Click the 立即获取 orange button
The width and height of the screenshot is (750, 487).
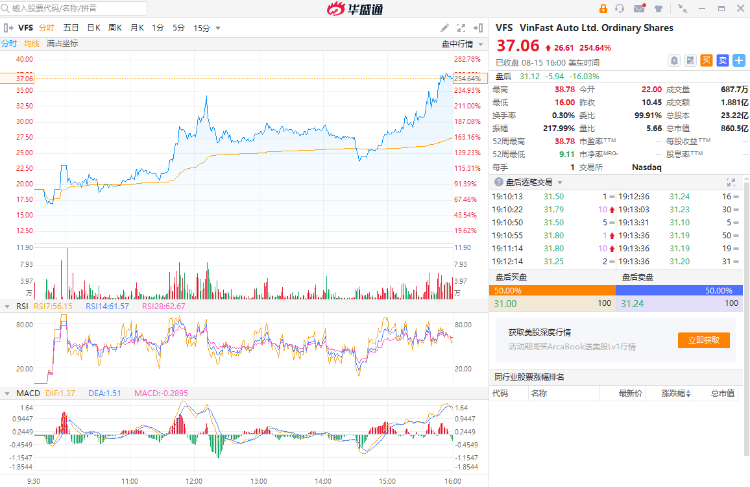tap(704, 340)
